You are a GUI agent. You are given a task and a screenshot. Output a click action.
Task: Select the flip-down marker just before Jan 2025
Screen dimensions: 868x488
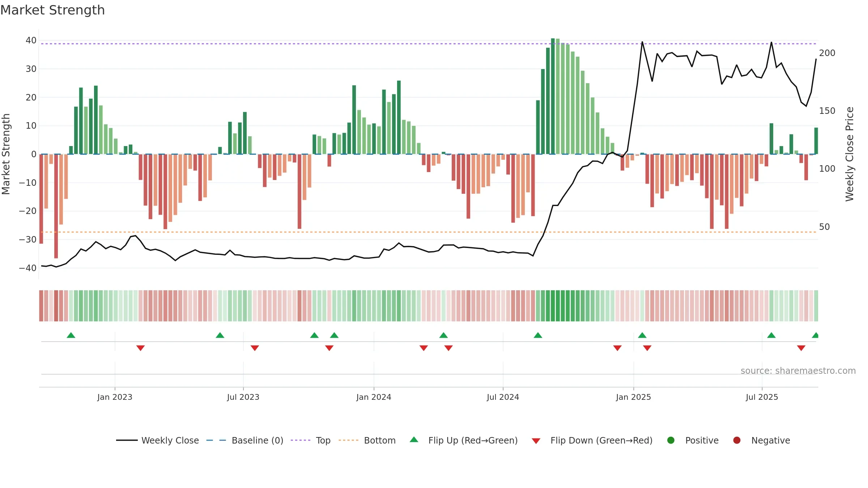617,348
